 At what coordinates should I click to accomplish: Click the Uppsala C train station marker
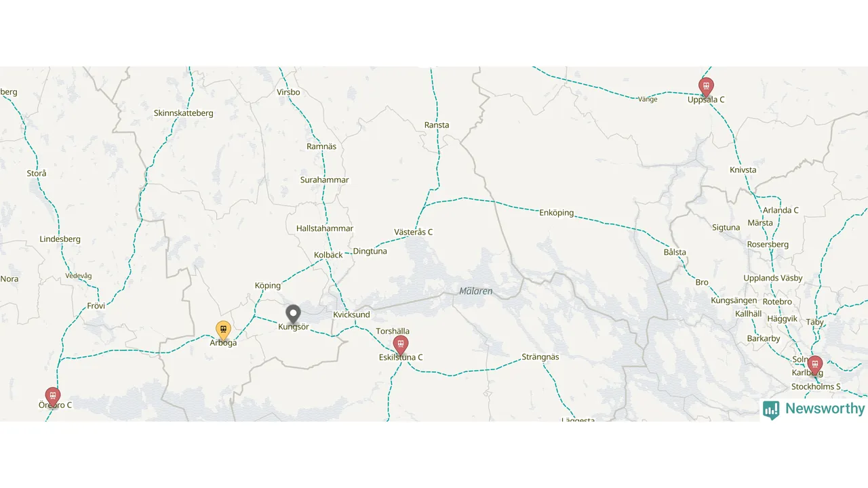pyautogui.click(x=706, y=87)
